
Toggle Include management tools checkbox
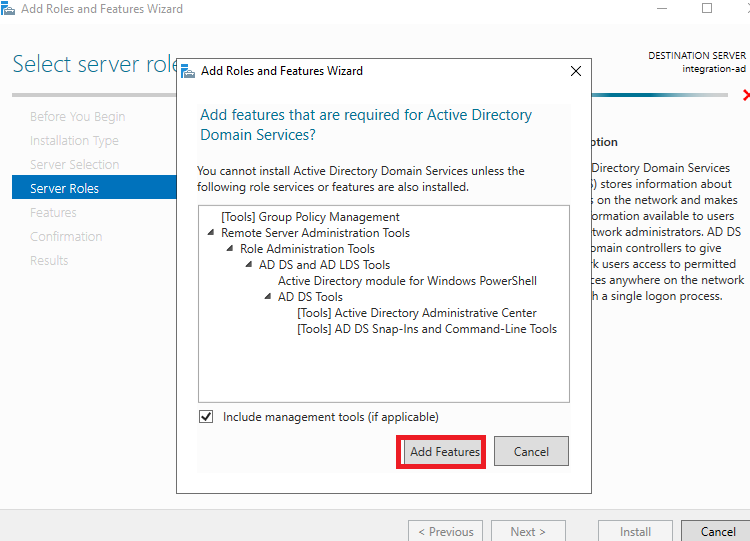click(206, 417)
